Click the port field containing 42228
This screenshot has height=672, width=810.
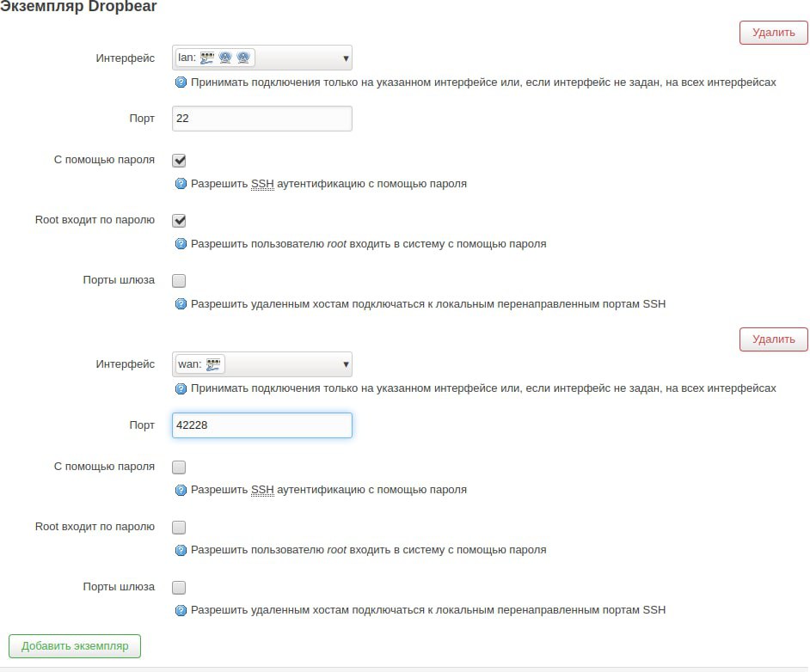coord(262,425)
